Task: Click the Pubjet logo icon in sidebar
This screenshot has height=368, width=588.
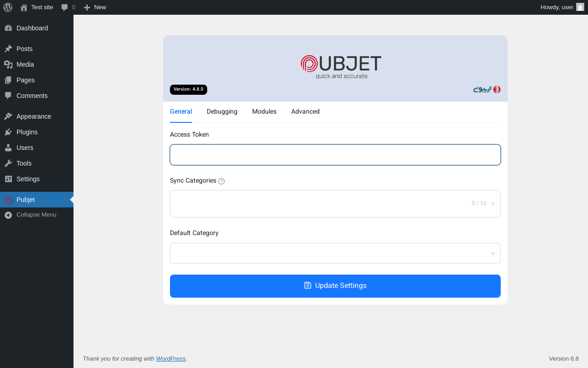Action: (x=8, y=200)
